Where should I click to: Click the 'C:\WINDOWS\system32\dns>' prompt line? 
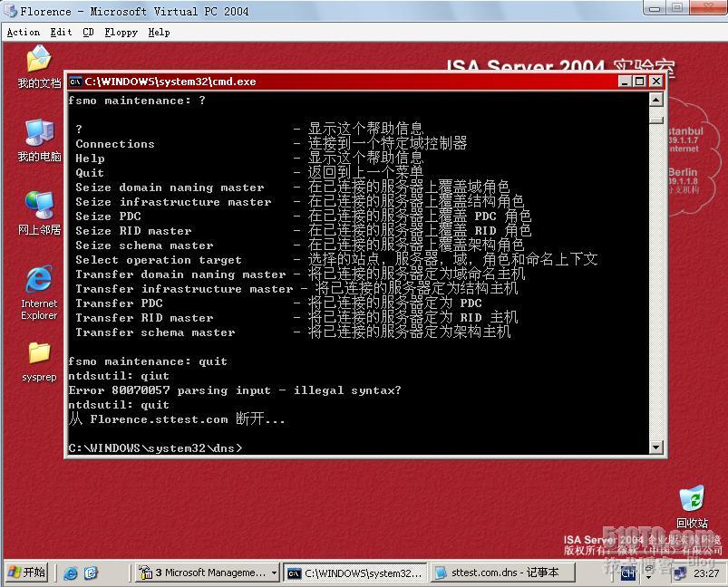[x=155, y=448]
